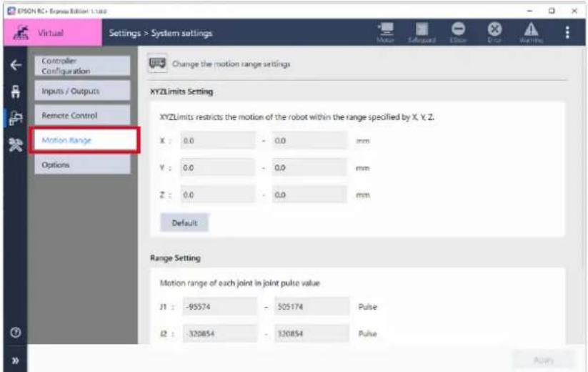The width and height of the screenshot is (588, 372).
Task: Click the Range Setting heading
Action: (175, 258)
